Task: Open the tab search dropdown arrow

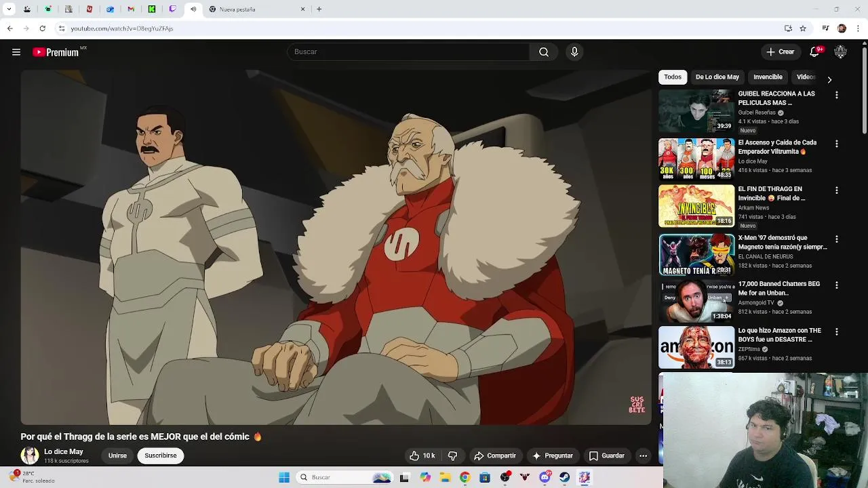Action: click(9, 9)
